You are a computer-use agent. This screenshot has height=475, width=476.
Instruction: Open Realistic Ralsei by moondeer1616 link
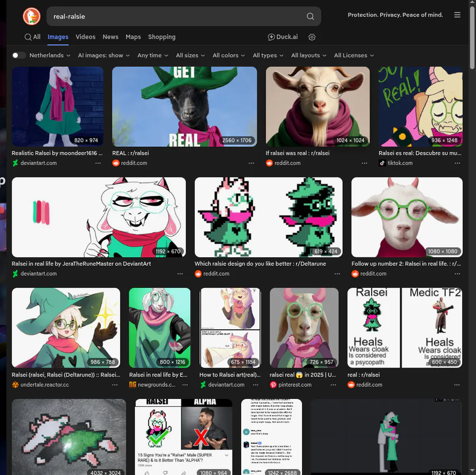point(57,153)
